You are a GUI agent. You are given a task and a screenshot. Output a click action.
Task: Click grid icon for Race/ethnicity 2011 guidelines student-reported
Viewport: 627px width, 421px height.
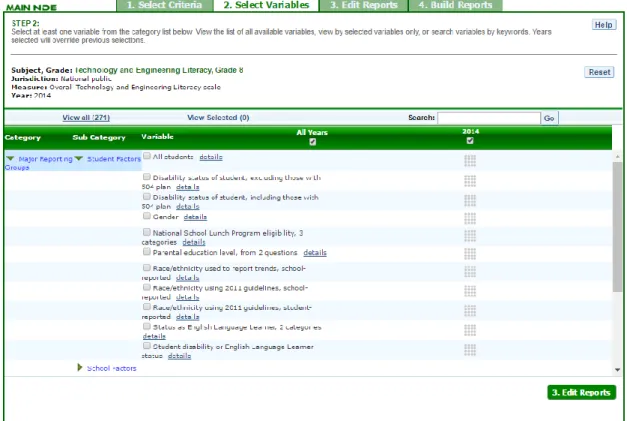point(470,311)
